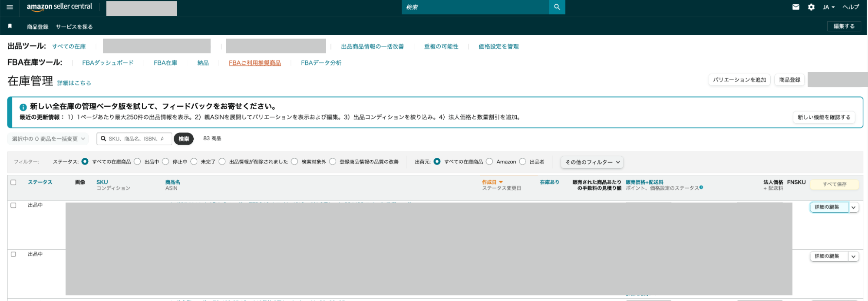This screenshot has width=868, height=301.
Task: Select the 出品者 fulfillment radio
Action: (x=523, y=161)
